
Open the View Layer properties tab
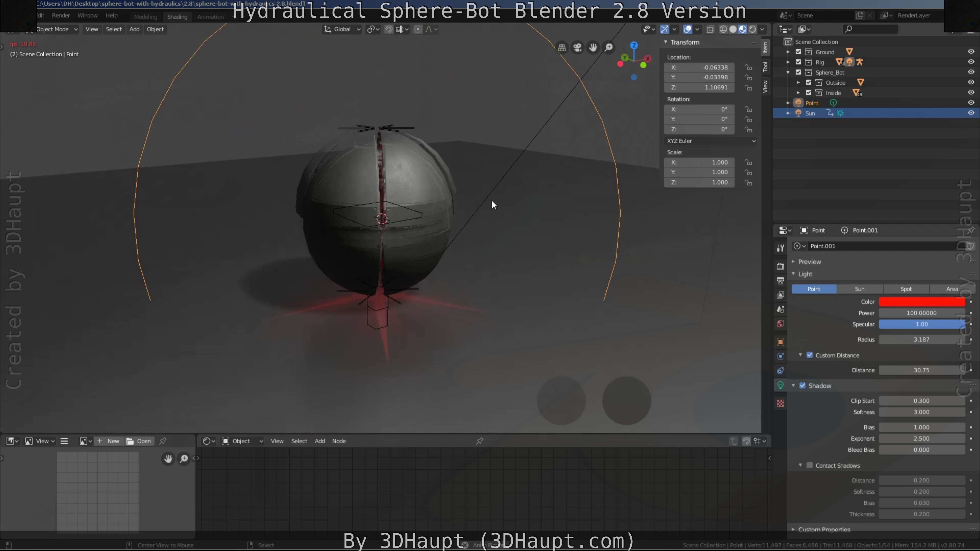780,295
